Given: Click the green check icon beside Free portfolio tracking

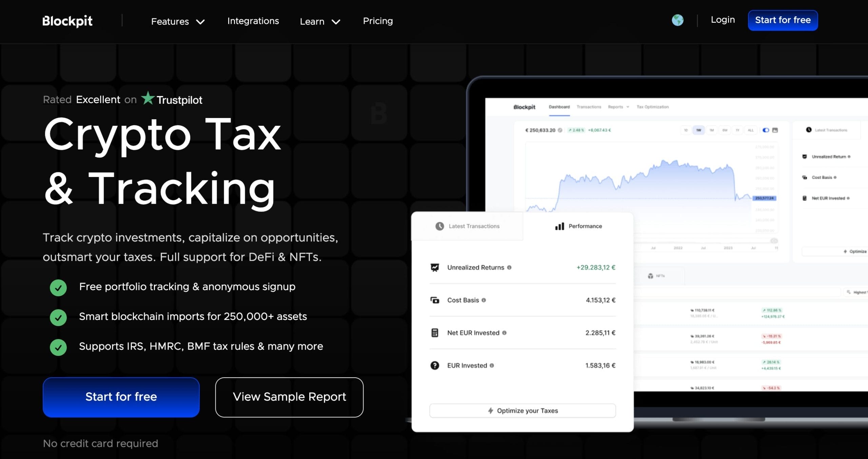Looking at the screenshot, I should click(x=58, y=287).
